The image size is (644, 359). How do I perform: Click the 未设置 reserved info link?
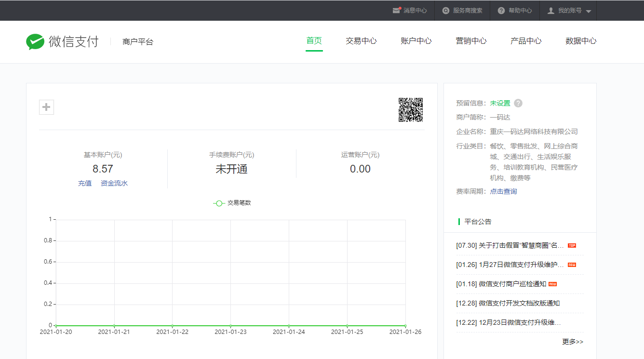click(x=500, y=103)
